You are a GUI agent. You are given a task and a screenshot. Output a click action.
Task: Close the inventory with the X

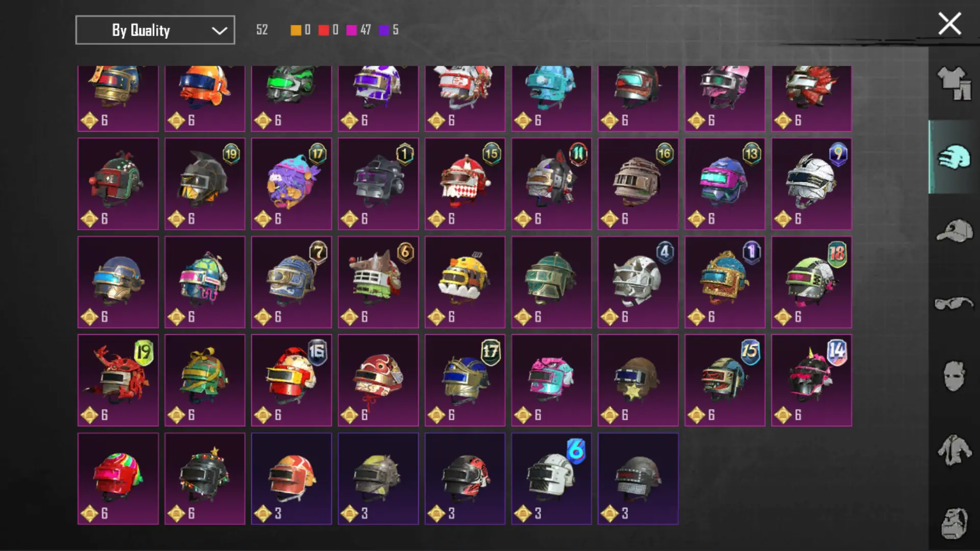pyautogui.click(x=949, y=23)
